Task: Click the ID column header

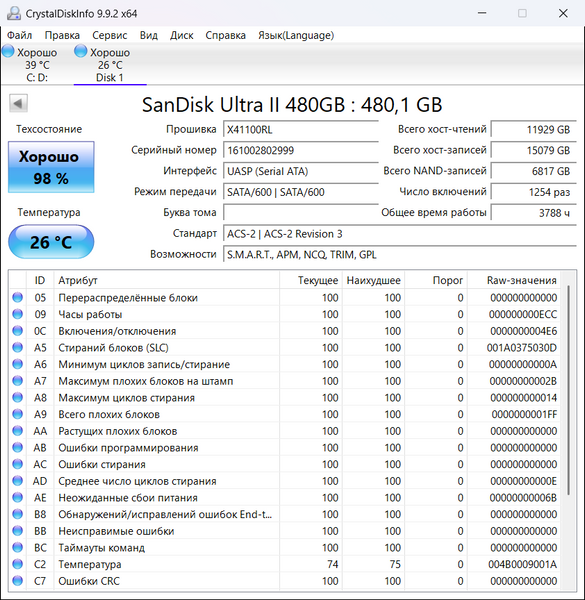Action: coord(40,280)
